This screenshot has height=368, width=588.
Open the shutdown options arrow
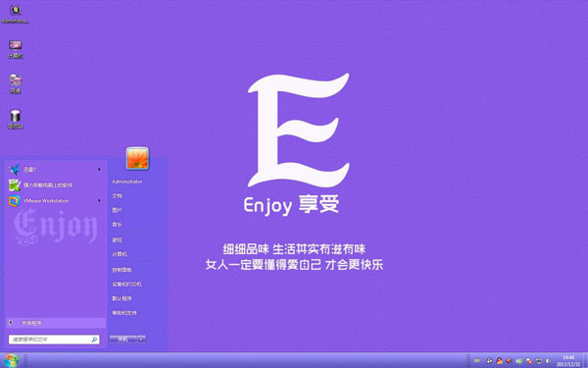click(x=141, y=340)
